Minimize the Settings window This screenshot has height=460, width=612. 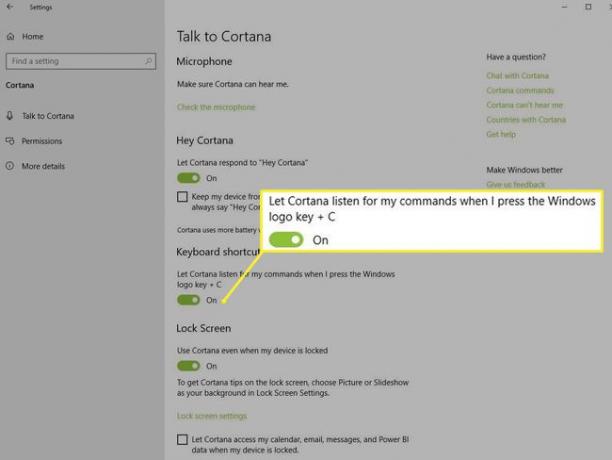pyautogui.click(x=564, y=7)
